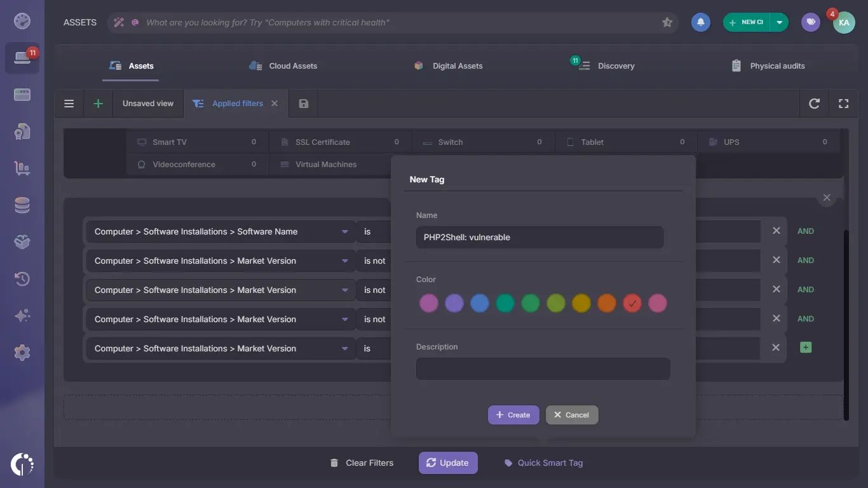Click the purple tags icon in header
Image resolution: width=868 pixels, height=488 pixels.
tap(811, 22)
